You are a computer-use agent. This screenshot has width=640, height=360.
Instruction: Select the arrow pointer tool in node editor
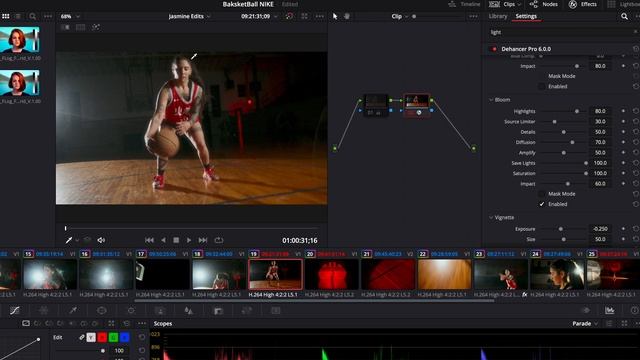[x=335, y=16]
